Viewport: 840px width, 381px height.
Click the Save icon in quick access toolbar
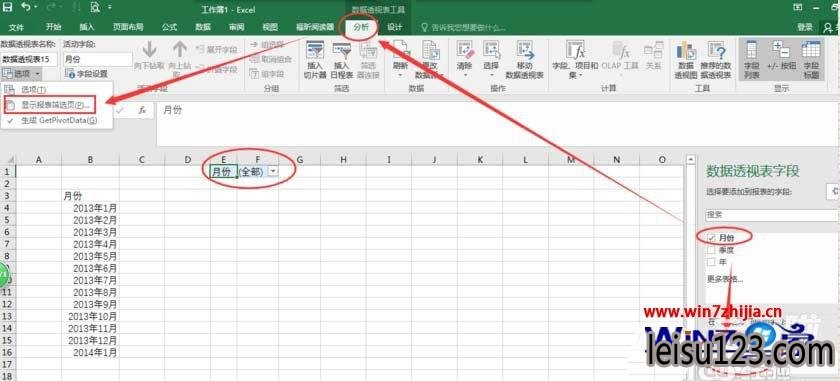8,8
